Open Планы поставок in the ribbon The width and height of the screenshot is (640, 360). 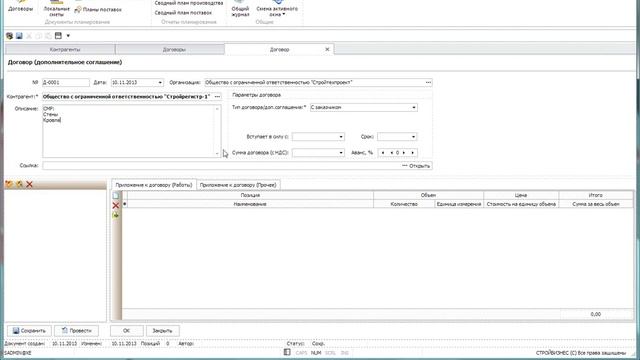point(98,9)
